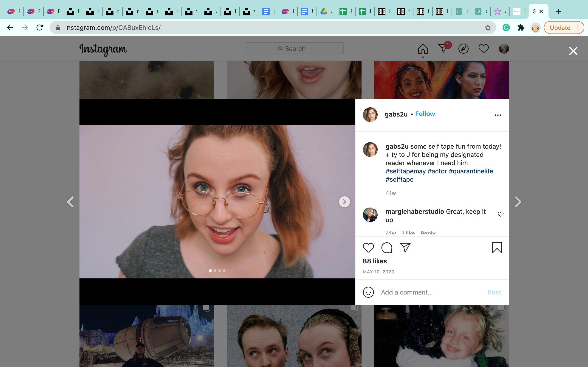This screenshot has width=588, height=367.
Task: Open the #selftapemay hashtag link
Action: [405, 171]
